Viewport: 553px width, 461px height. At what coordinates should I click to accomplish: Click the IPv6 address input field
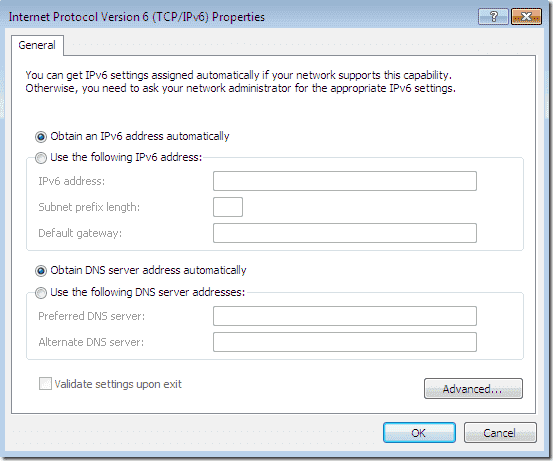345,181
